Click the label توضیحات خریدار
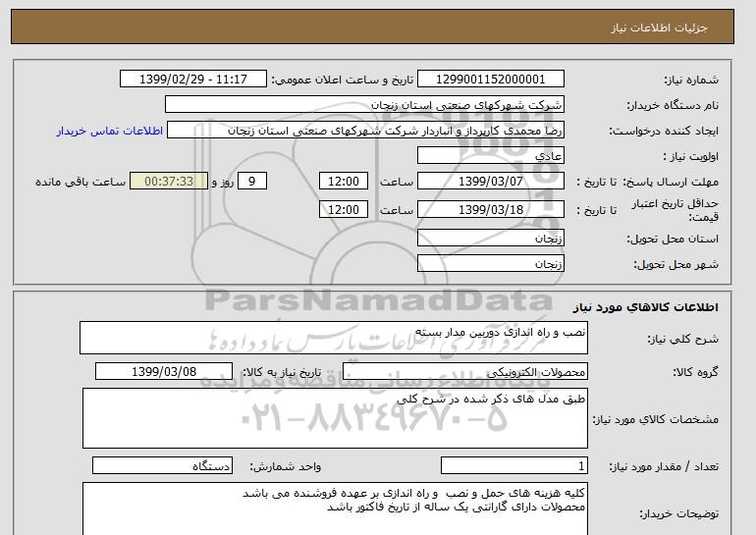The height and width of the screenshot is (535, 756). click(x=678, y=514)
